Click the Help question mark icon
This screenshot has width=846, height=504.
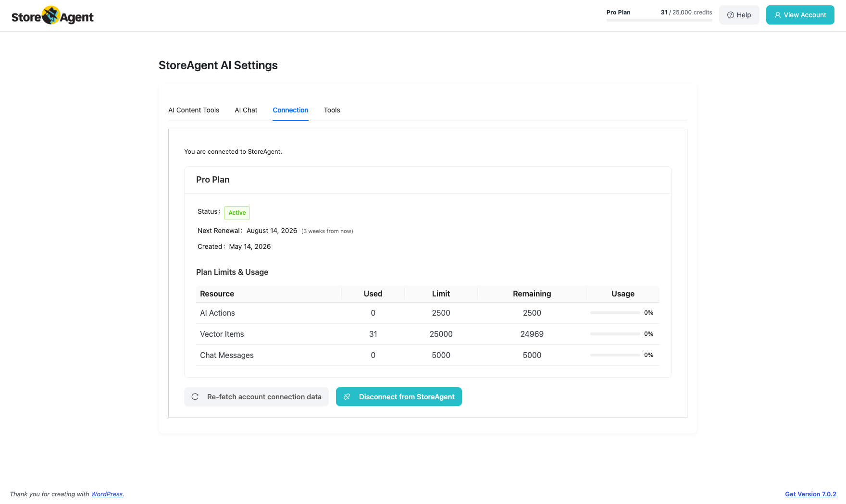pyautogui.click(x=731, y=15)
